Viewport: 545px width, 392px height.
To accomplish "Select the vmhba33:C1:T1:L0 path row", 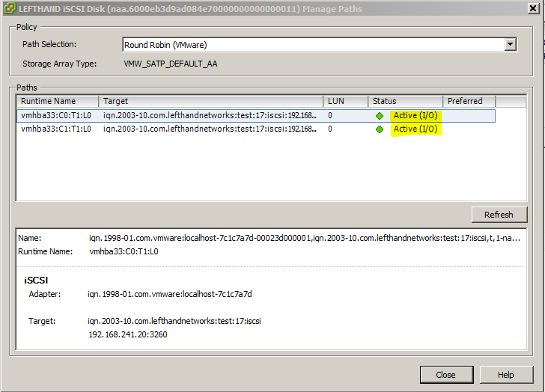I will (56, 129).
